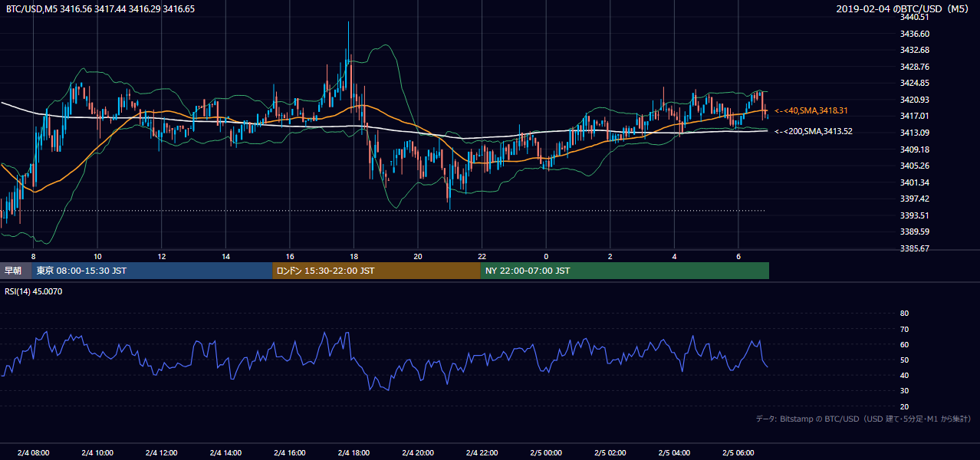Click the 3440.51 price axis value

[x=914, y=17]
